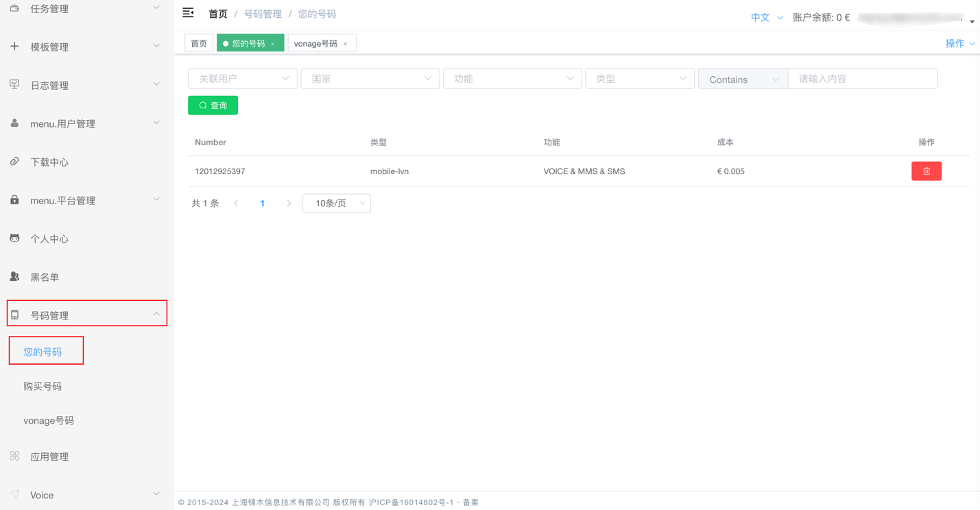Click the 应用管理 grid icon

[x=14, y=457]
